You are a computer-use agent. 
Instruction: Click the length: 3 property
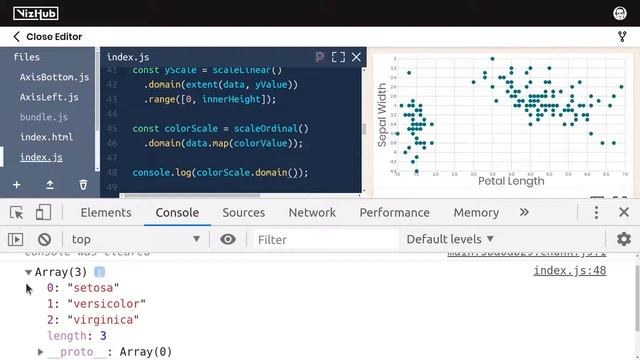point(77,336)
